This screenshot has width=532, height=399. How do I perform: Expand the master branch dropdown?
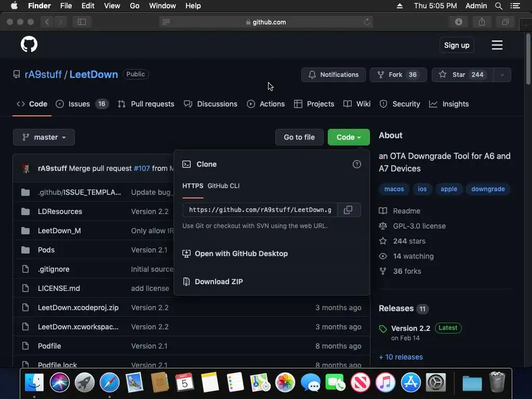click(44, 137)
